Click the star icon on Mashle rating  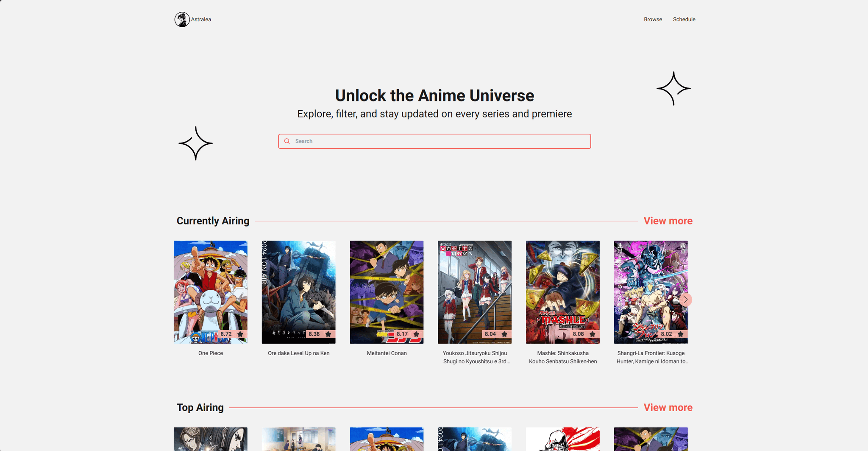pos(593,334)
